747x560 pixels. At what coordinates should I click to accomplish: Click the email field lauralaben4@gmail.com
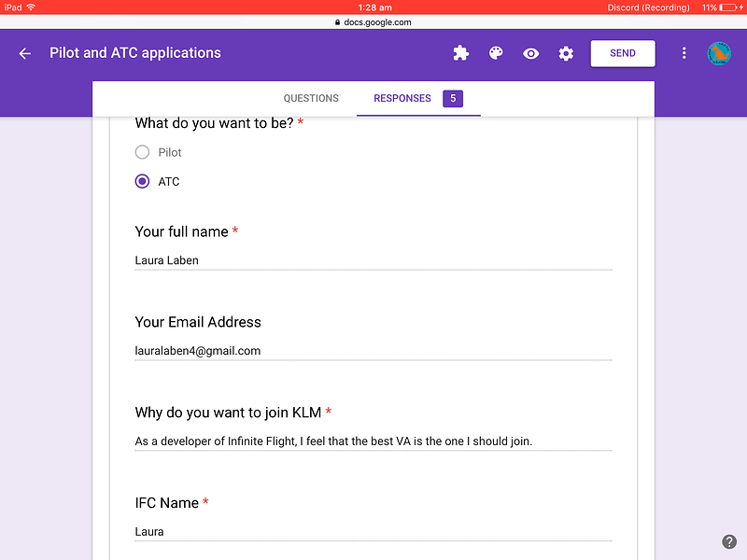(373, 351)
